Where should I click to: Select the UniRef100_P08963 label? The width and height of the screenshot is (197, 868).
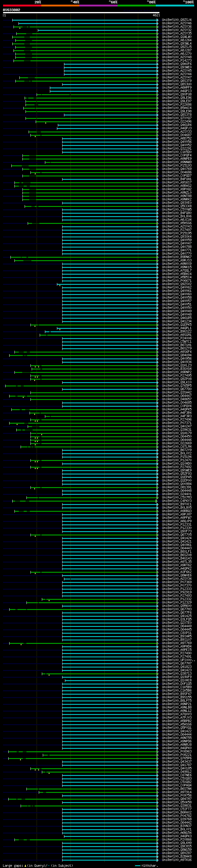tap(177, 751)
